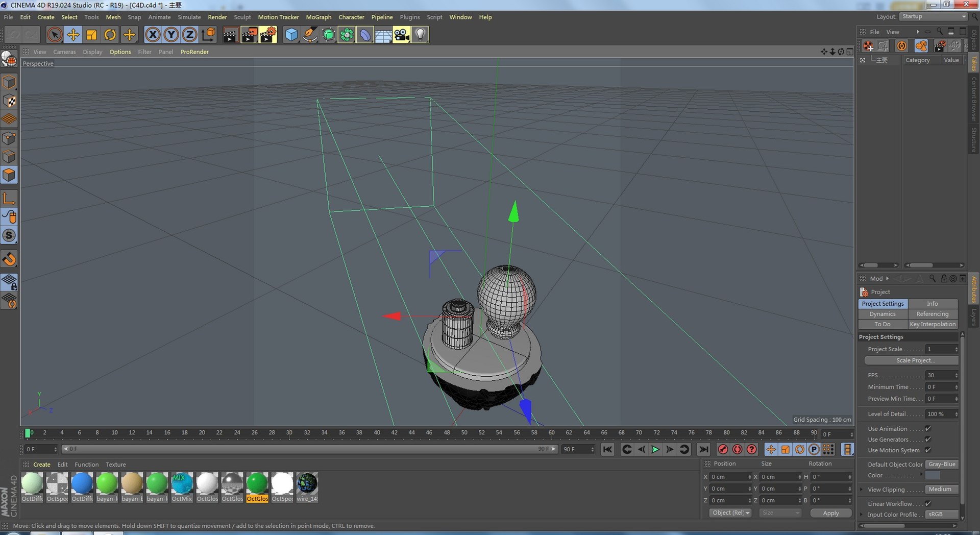Toggle the Enable Snap icon

(9, 259)
